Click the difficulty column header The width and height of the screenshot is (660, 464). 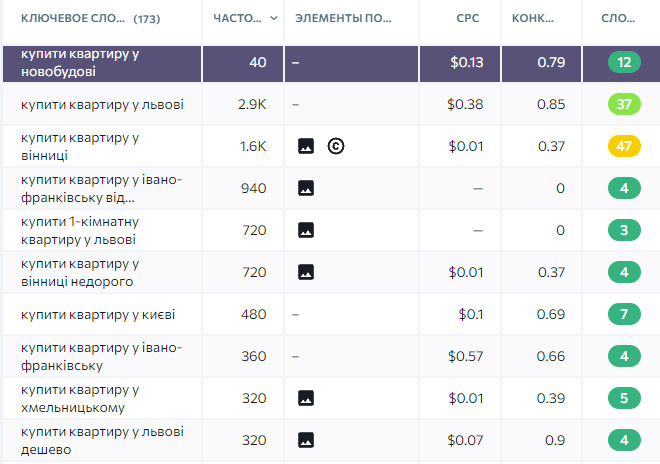[x=615, y=19]
